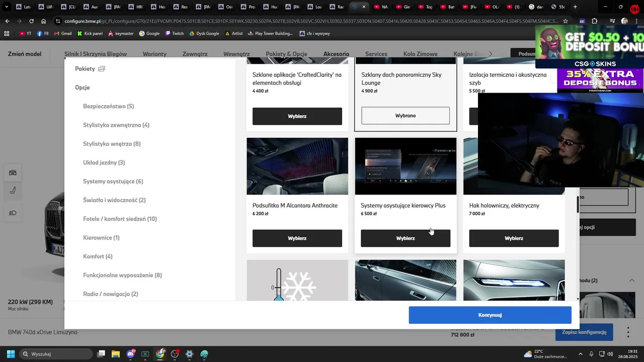This screenshot has height=362, width=644.
Task: Reload the BMW configurator page
Action: coord(31,21)
